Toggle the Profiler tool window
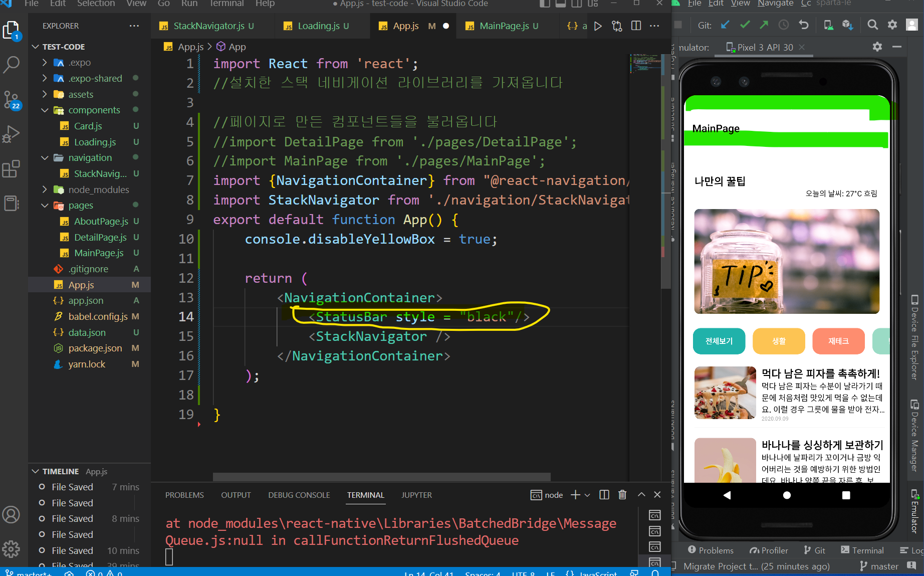 (769, 550)
